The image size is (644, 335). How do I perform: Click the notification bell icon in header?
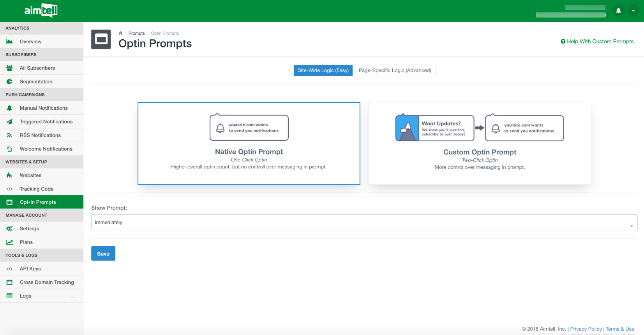tap(618, 11)
